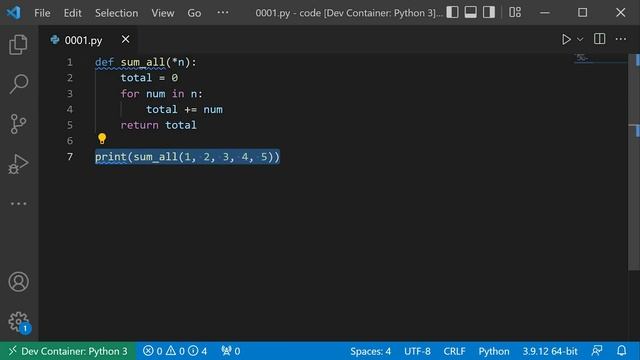Open the Edit menu

click(72, 13)
